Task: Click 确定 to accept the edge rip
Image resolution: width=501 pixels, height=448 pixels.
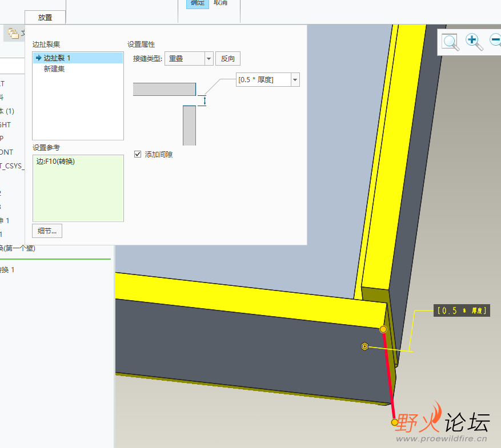Action: (x=197, y=3)
